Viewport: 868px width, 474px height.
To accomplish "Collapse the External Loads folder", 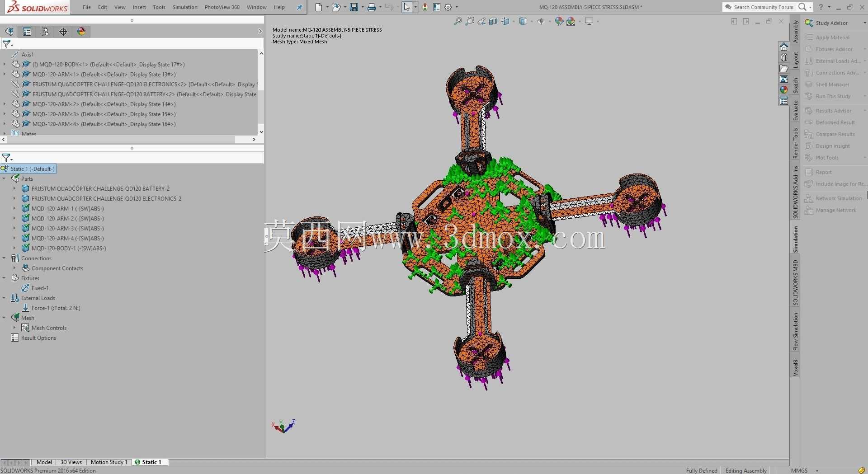I will coord(4,298).
